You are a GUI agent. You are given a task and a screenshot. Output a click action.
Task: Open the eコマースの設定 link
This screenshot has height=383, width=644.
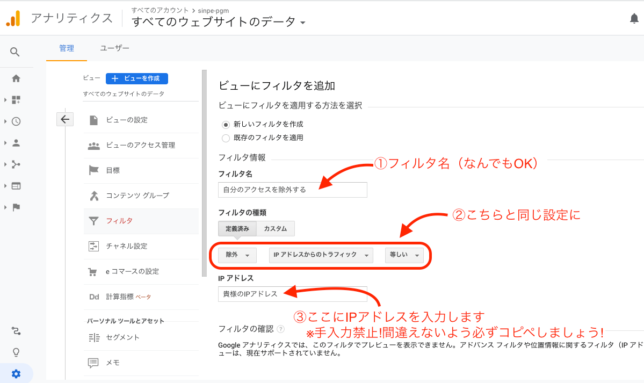(132, 271)
